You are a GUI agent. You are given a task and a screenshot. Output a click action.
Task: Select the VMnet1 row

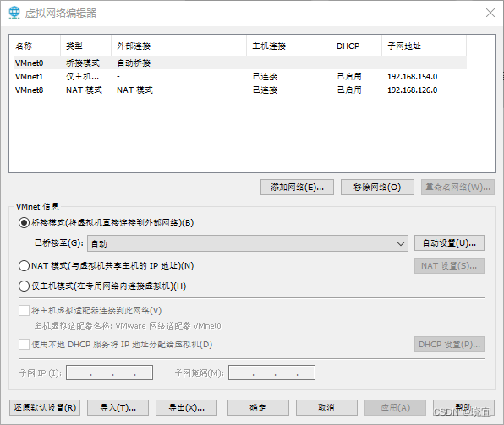240,76
